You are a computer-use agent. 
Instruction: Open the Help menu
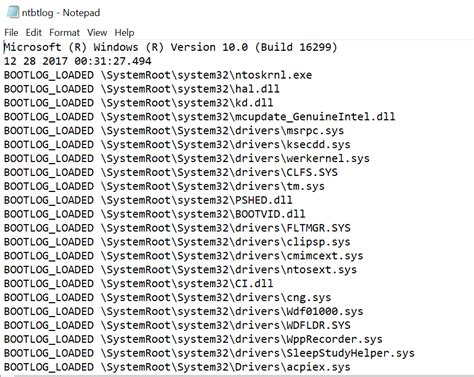click(124, 33)
